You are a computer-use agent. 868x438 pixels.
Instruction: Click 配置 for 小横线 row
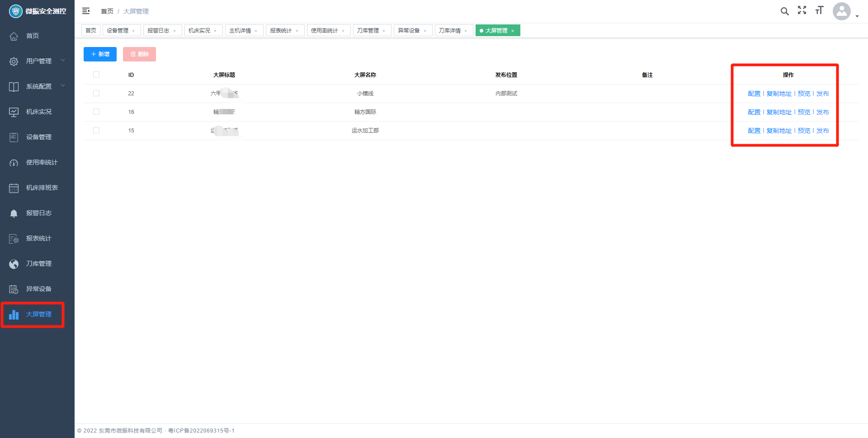tap(754, 94)
